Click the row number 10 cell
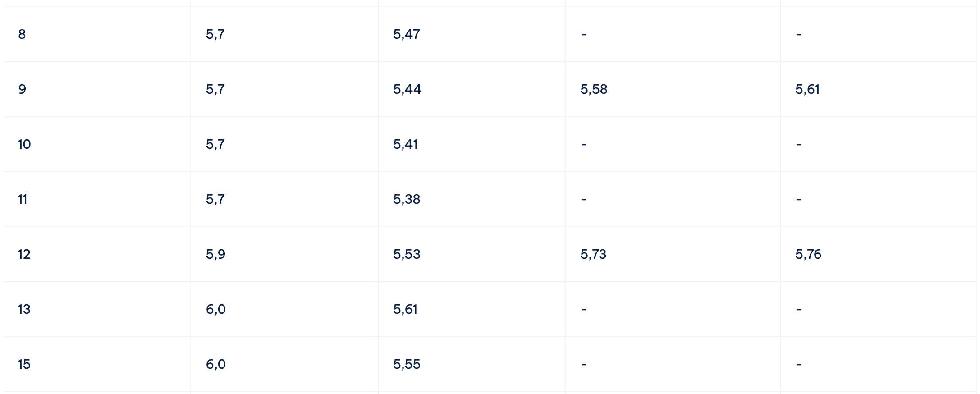Viewport: 980px width, 394px height. coord(97,144)
